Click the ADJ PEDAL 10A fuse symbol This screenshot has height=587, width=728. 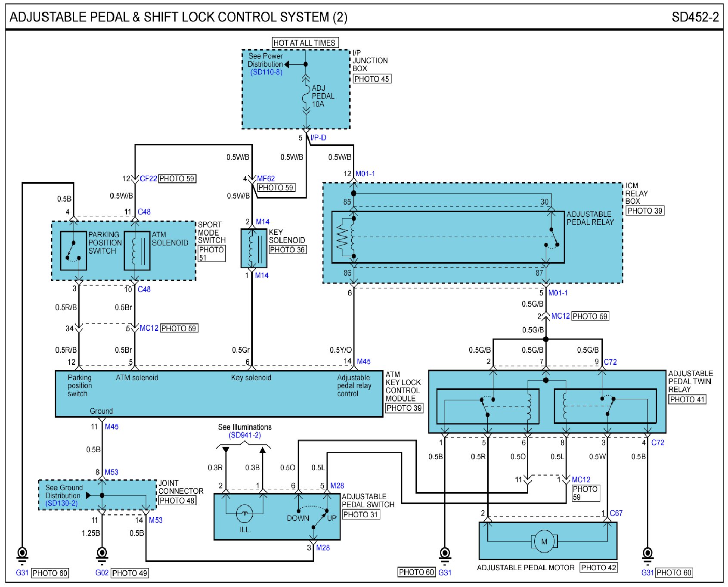[306, 96]
